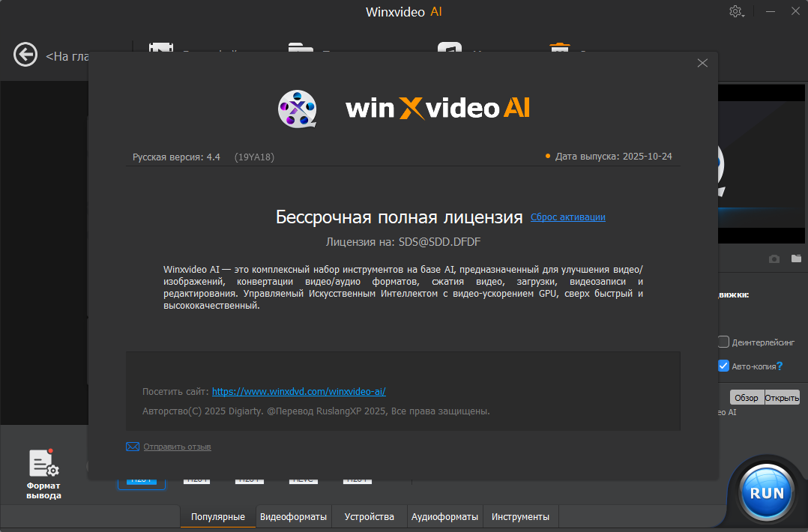Click the Бессрочная полная лицензия heading
808x532 pixels.
[400, 217]
